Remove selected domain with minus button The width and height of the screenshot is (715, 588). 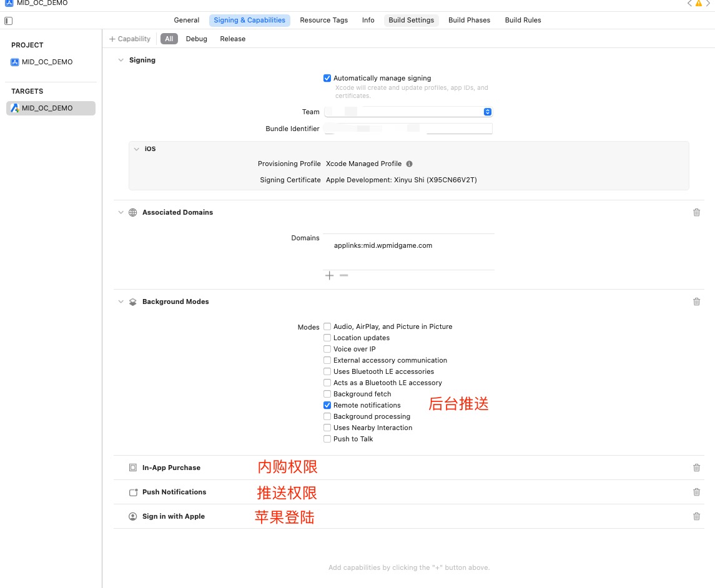344,275
